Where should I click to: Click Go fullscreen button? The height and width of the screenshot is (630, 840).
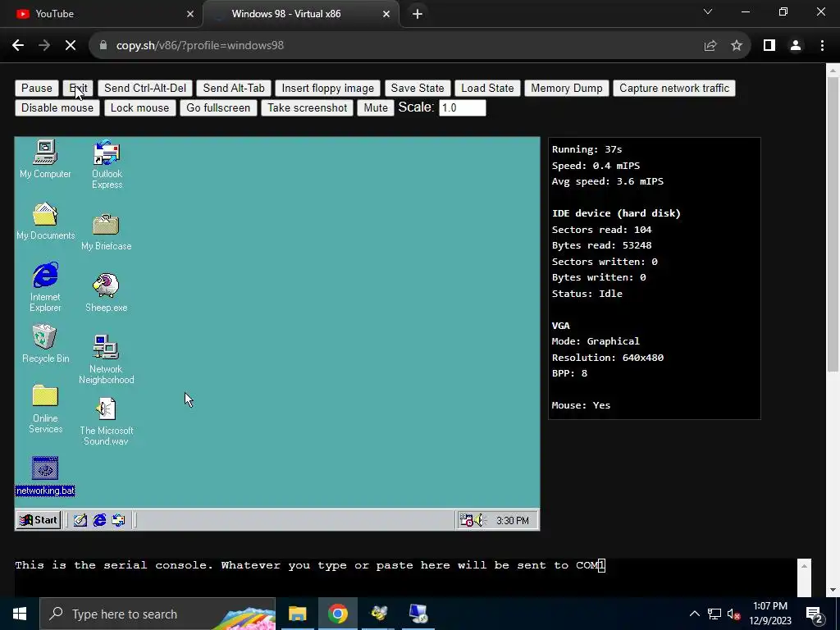218,107
